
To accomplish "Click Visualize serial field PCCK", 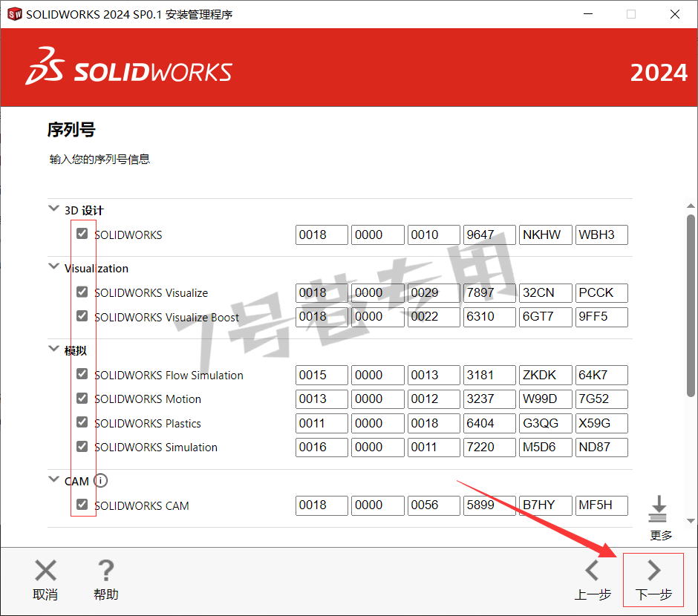I will [x=601, y=293].
